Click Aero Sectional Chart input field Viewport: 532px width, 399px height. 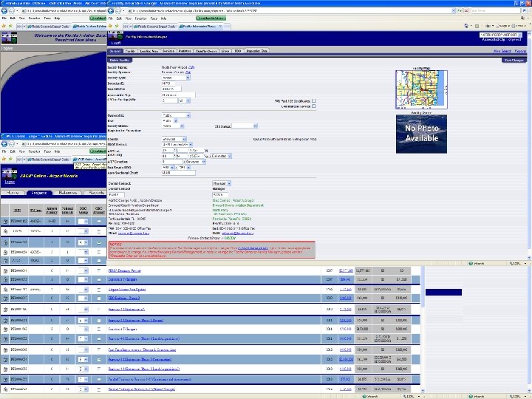[x=179, y=173]
